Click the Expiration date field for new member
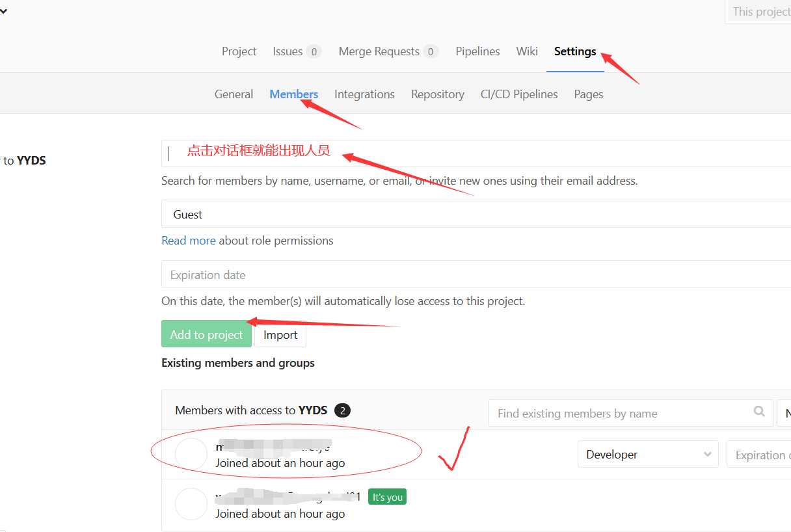This screenshot has height=532, width=791. pyautogui.click(x=476, y=274)
